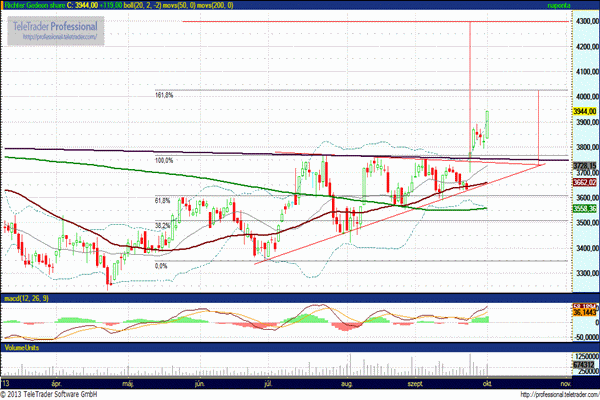This screenshot has height=400, width=600.
Task: Click the © 2013 TeleTrader Software GmbH footer
Action: [49, 394]
